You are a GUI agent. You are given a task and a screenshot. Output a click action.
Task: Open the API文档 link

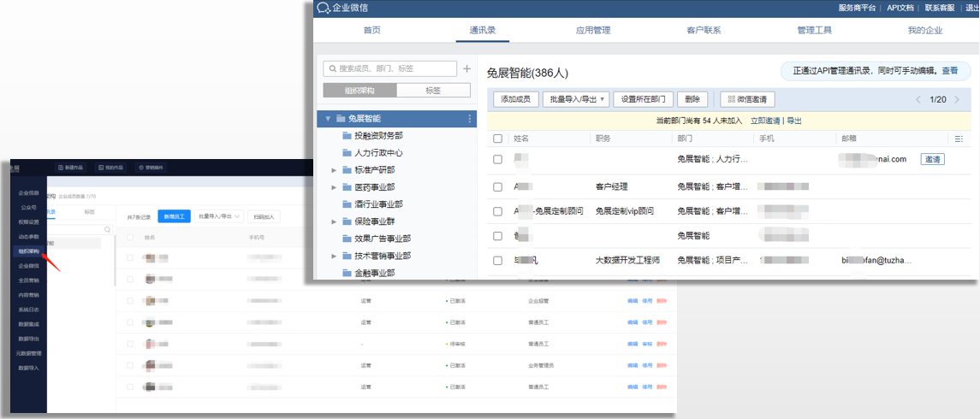pos(900,8)
